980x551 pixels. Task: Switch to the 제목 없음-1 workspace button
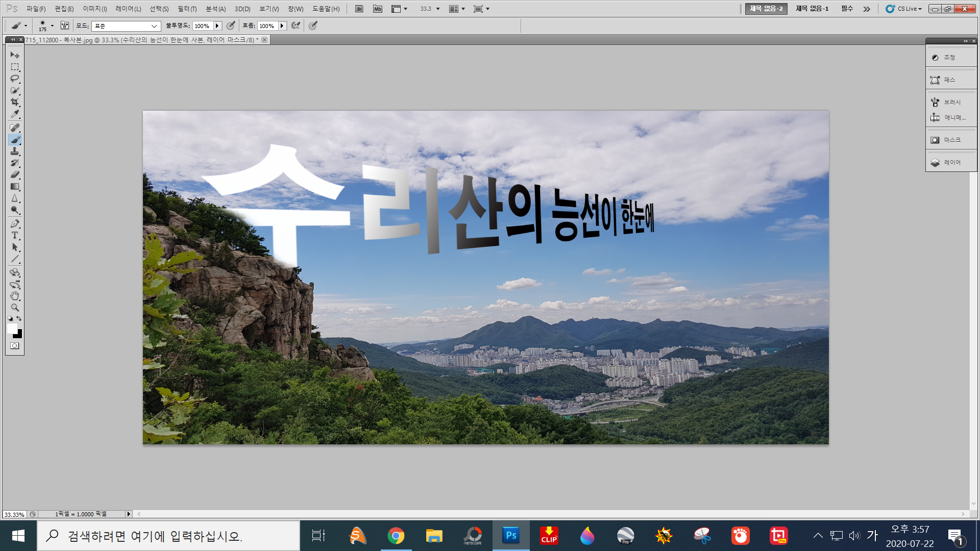pyautogui.click(x=812, y=9)
